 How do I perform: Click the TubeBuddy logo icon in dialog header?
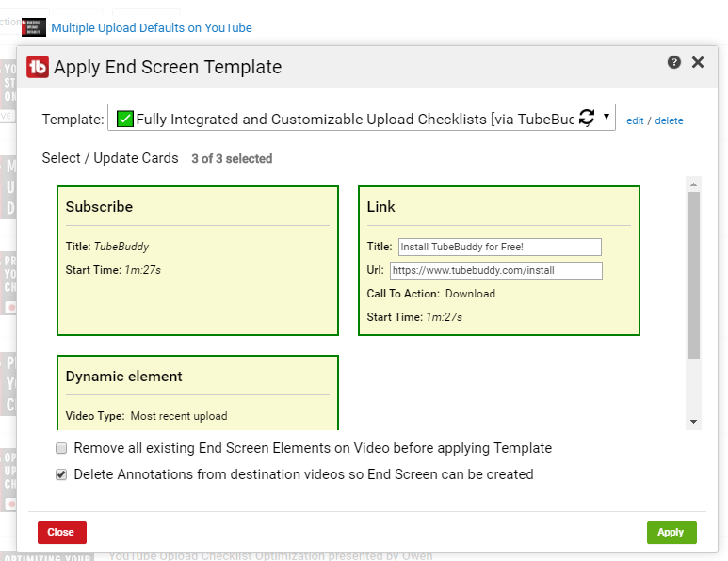(x=38, y=67)
